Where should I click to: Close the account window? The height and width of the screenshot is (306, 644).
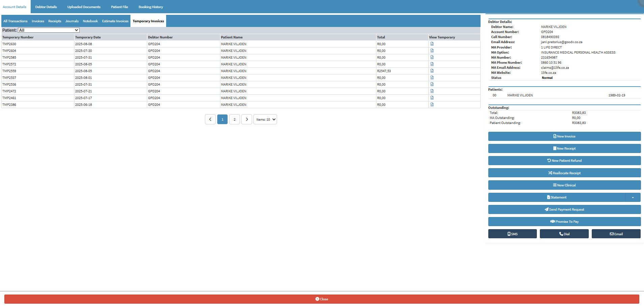point(322,299)
